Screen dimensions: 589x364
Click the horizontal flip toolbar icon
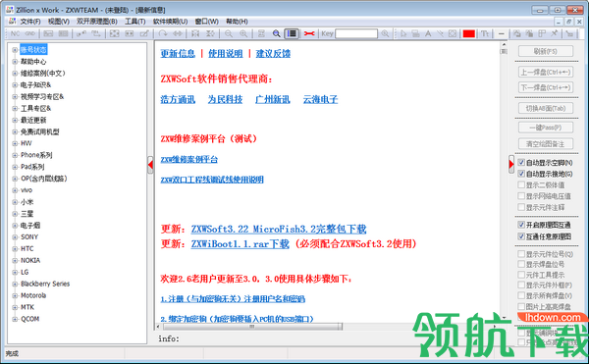click(x=178, y=33)
